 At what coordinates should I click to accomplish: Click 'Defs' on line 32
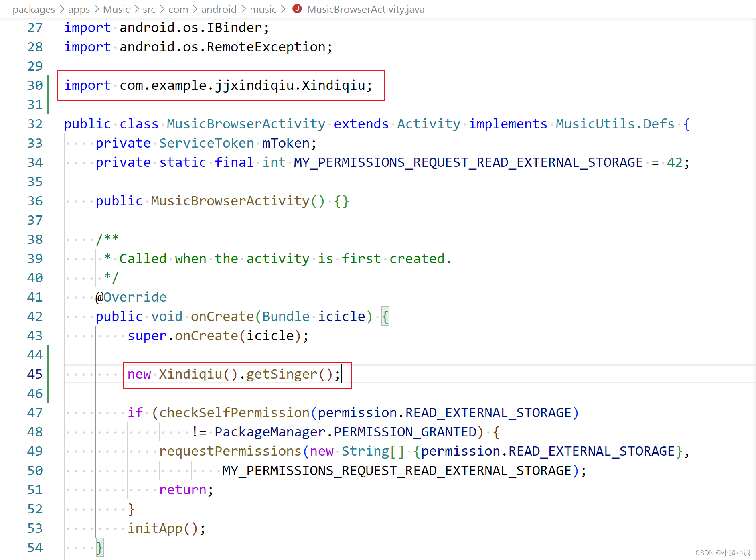[x=659, y=124]
